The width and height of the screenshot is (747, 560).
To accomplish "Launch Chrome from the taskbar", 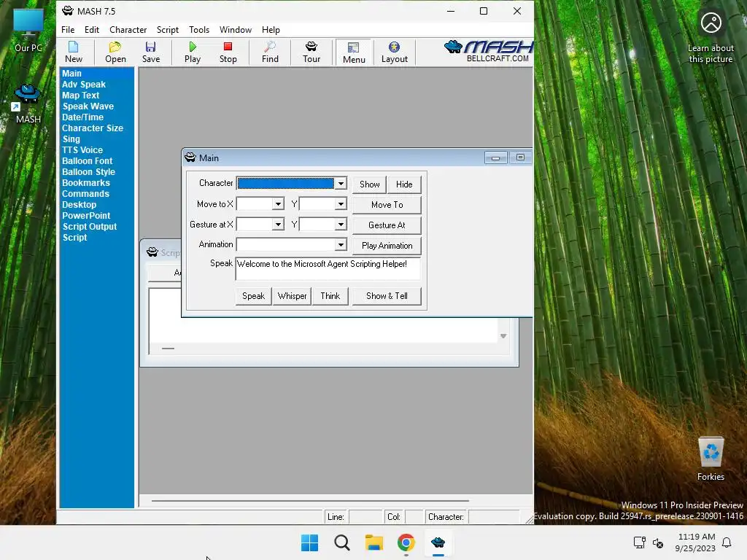I will [406, 542].
